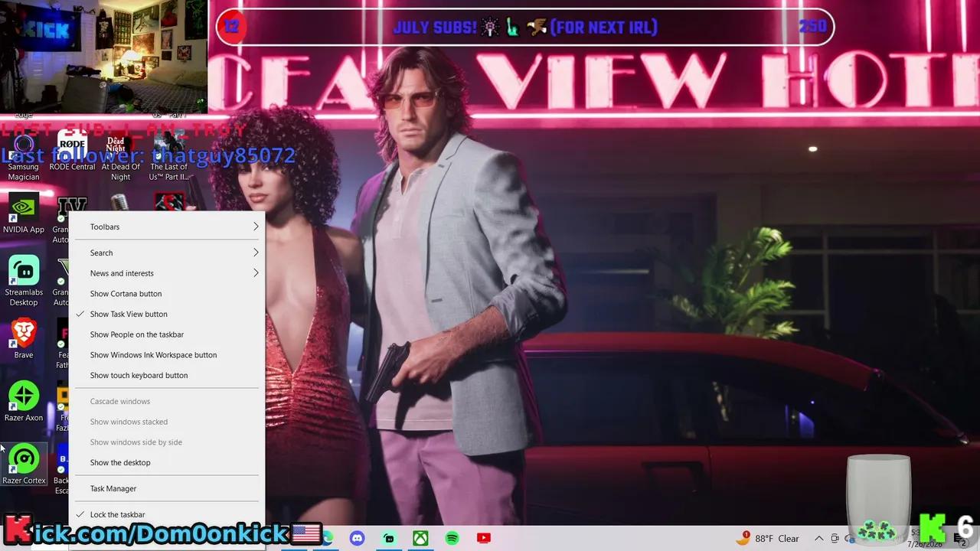Enable Show Windows Ink Workspace button

(x=167, y=355)
